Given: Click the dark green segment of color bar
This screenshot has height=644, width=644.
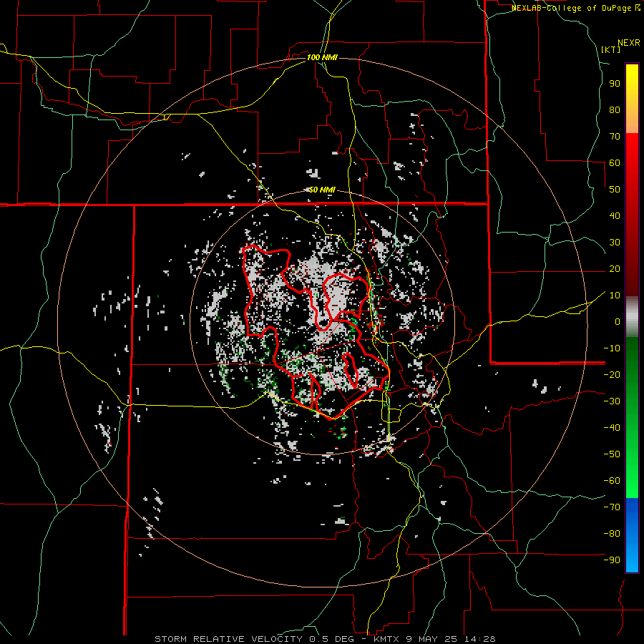Looking at the screenshot, I should (632, 366).
